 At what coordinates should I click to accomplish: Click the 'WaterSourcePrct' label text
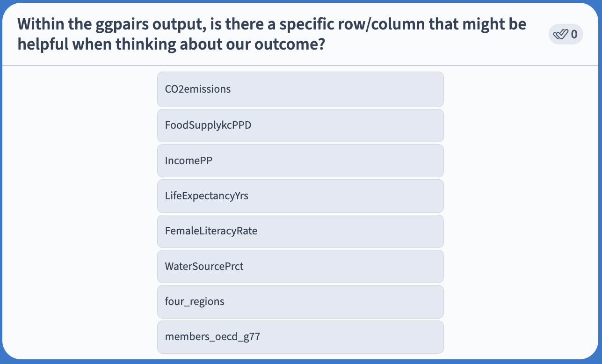[x=204, y=267]
